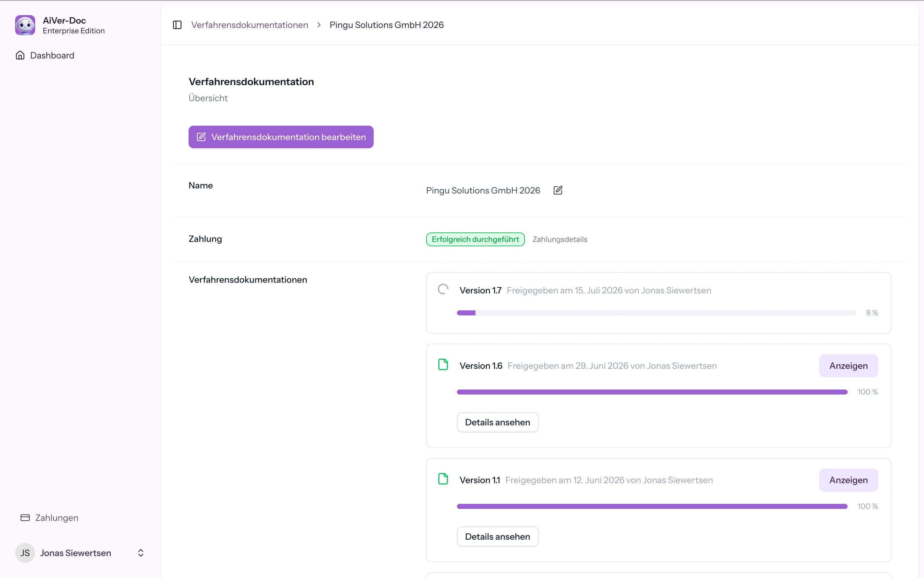
Task: Click the JS user avatar
Action: pyautogui.click(x=25, y=553)
